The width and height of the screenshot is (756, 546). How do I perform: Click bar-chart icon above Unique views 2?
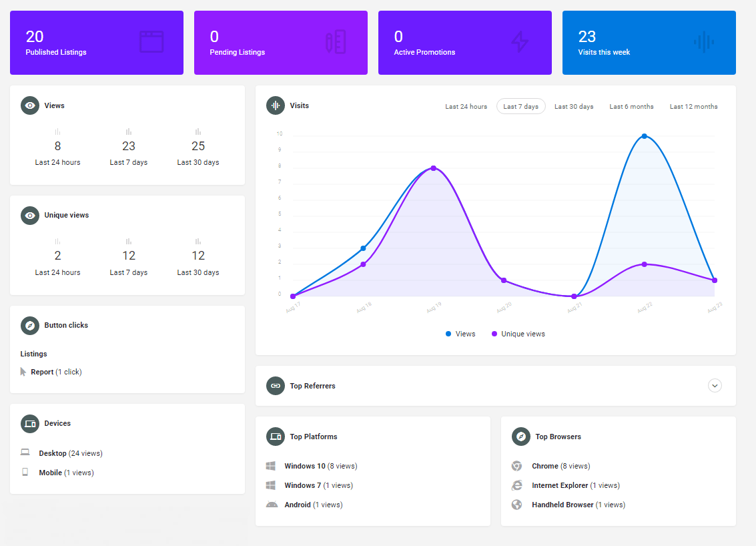(57, 241)
